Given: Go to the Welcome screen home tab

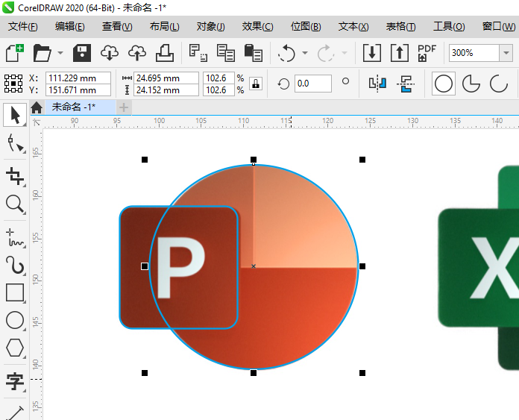Looking at the screenshot, I should [36, 107].
